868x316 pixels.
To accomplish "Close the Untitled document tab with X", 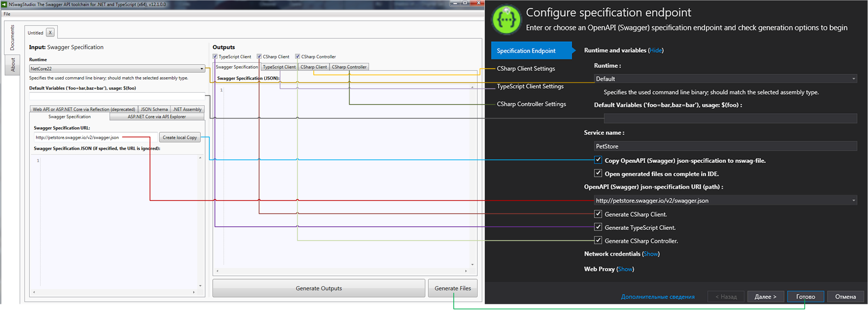I will point(50,33).
